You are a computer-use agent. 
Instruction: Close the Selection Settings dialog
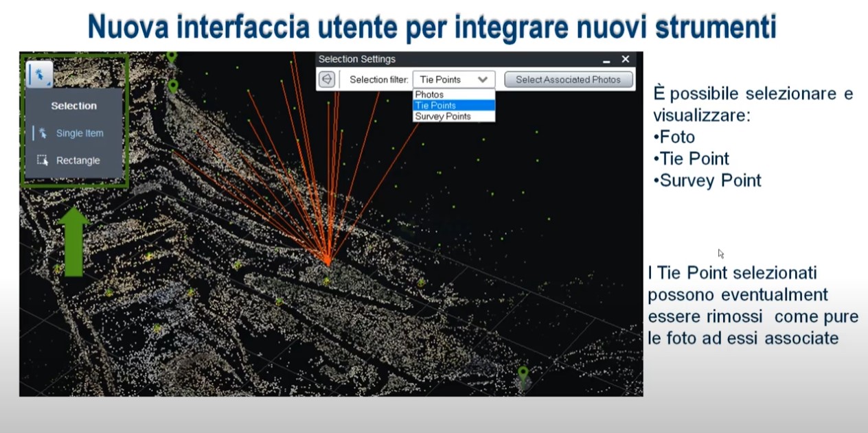coord(625,60)
